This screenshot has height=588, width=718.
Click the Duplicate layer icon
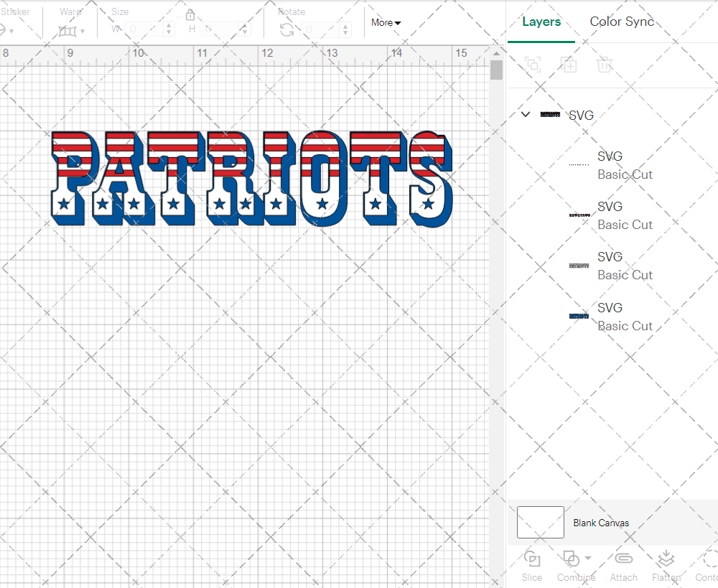(569, 65)
